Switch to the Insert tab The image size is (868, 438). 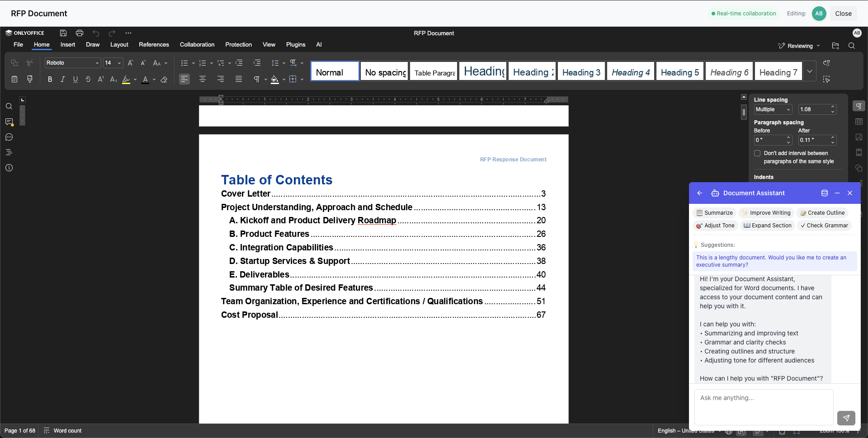point(68,44)
